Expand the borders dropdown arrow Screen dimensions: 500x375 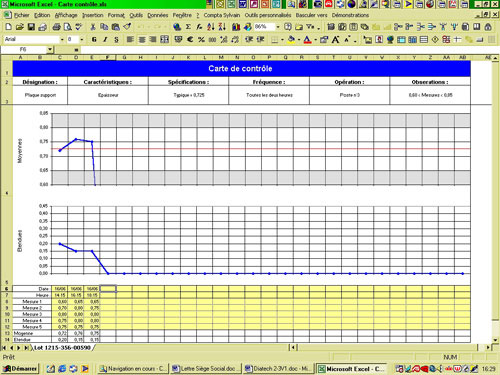point(283,40)
